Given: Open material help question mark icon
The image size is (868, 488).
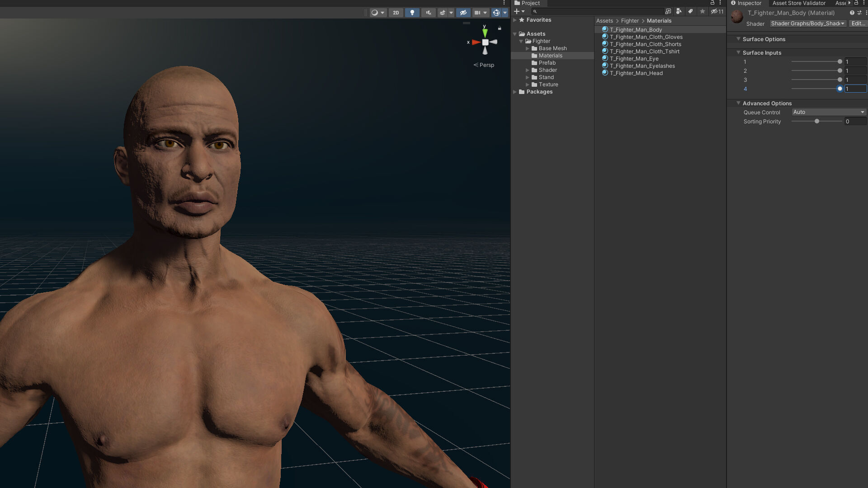Looking at the screenshot, I should click(x=852, y=13).
